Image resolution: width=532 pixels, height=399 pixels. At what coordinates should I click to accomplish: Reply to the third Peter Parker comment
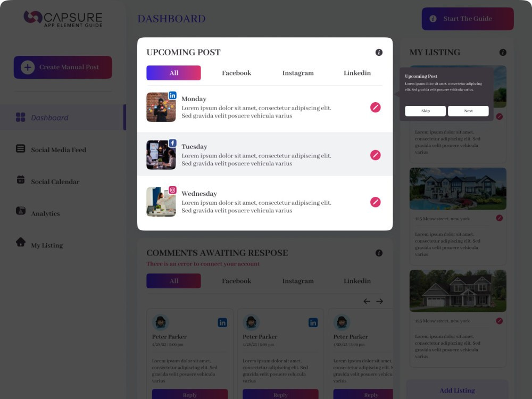363,394
